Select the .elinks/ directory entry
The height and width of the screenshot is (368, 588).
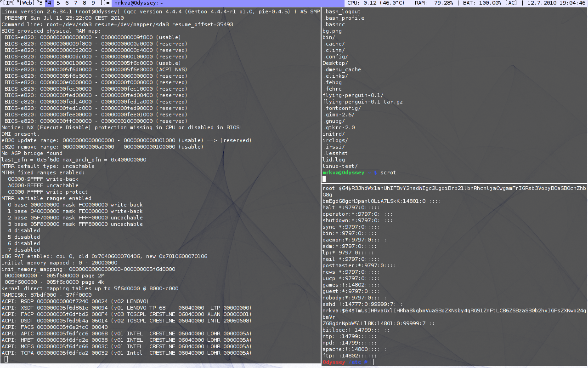tap(335, 76)
